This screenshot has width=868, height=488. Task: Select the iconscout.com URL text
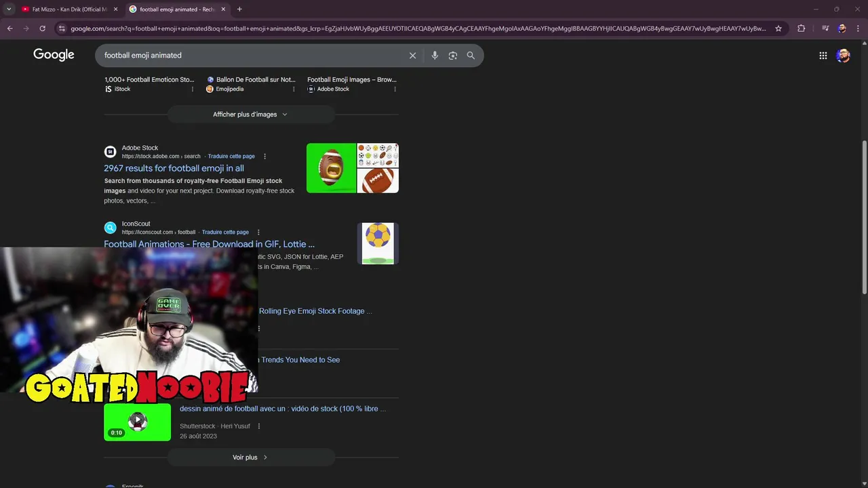pos(159,232)
